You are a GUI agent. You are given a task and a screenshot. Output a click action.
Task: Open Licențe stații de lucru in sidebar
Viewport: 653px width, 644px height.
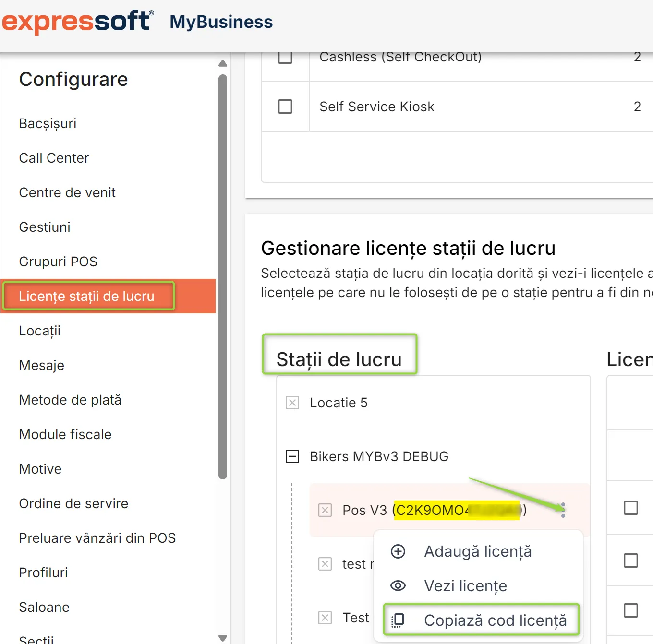108,296
